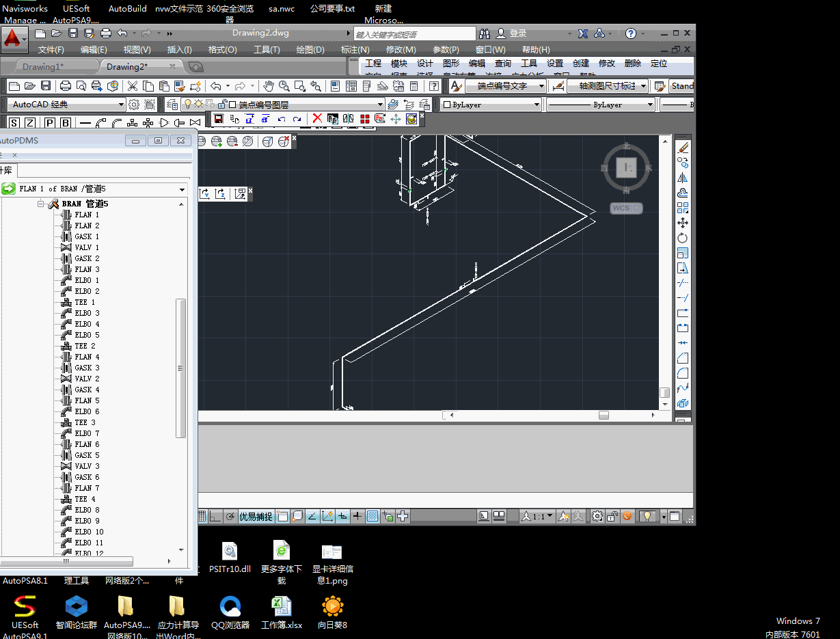Select the Mirror tool in Modify toolbar

click(x=683, y=178)
